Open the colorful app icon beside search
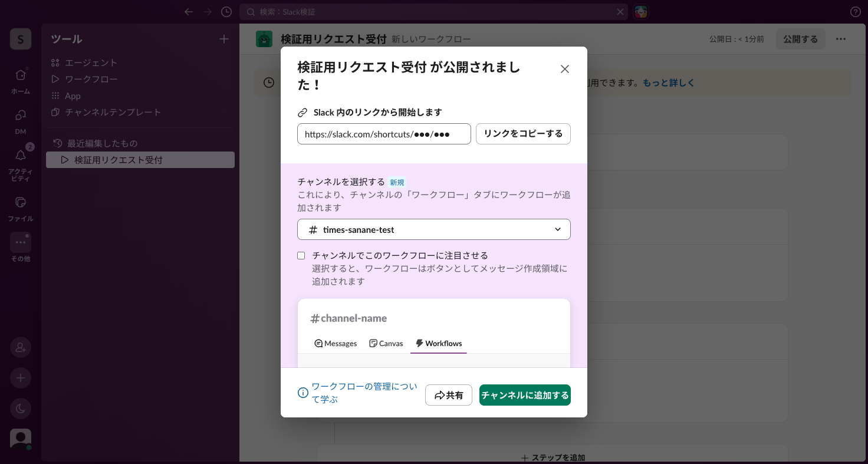 point(641,12)
